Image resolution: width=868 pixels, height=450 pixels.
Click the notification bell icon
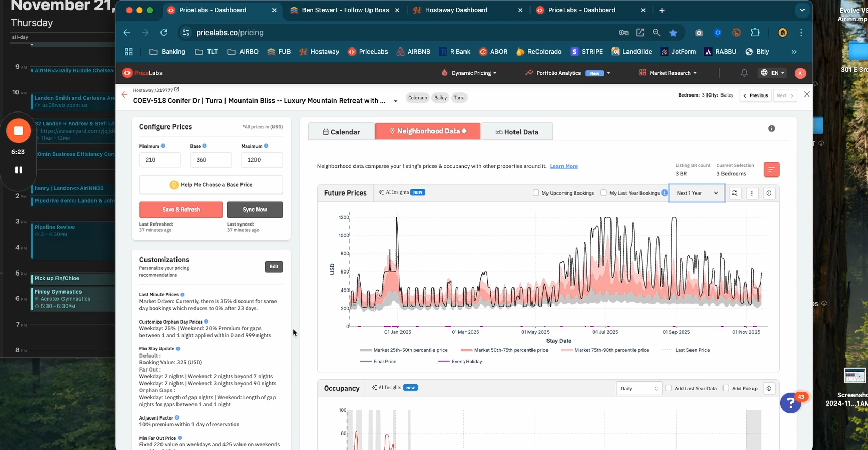[744, 73]
